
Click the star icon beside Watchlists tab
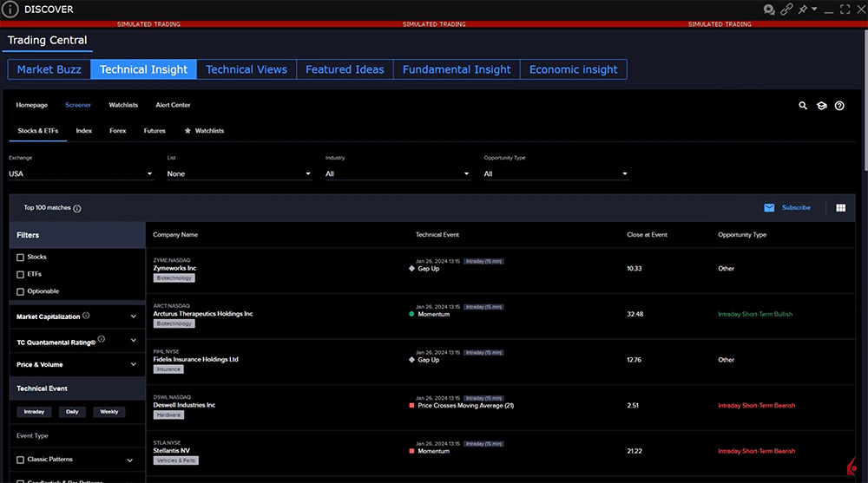point(187,131)
